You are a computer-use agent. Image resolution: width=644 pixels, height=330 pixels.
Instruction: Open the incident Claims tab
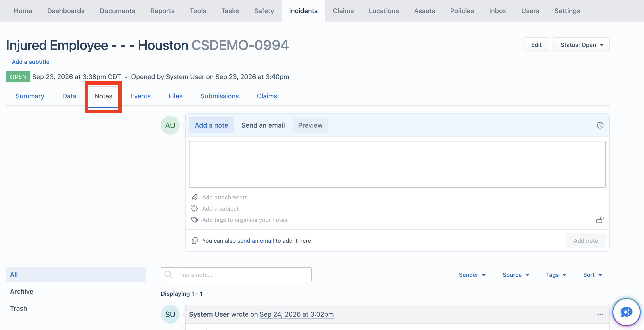click(x=267, y=96)
